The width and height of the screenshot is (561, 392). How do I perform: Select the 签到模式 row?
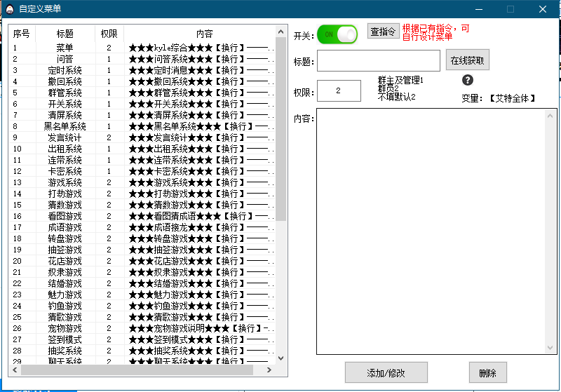pos(142,339)
